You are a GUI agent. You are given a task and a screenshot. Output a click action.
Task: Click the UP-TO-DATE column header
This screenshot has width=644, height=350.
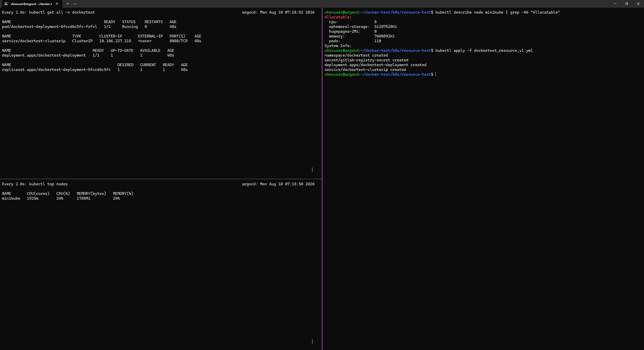coord(122,51)
